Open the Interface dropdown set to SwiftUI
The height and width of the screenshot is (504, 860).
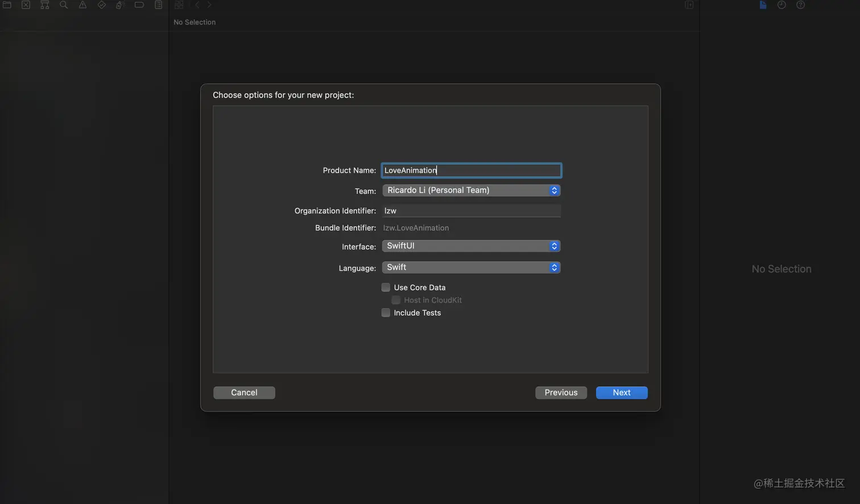[472, 246]
